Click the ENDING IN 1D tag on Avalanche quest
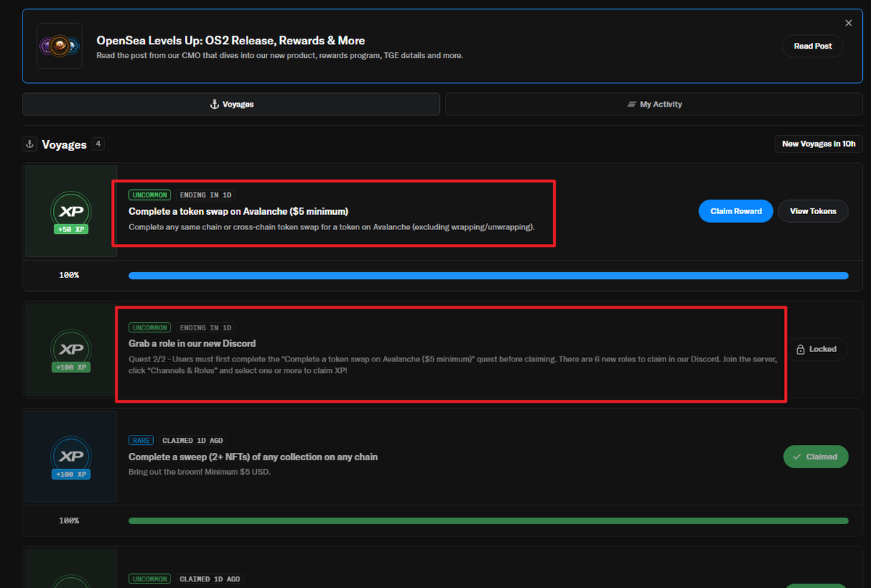Viewport: 871px width, 588px height. 207,195
